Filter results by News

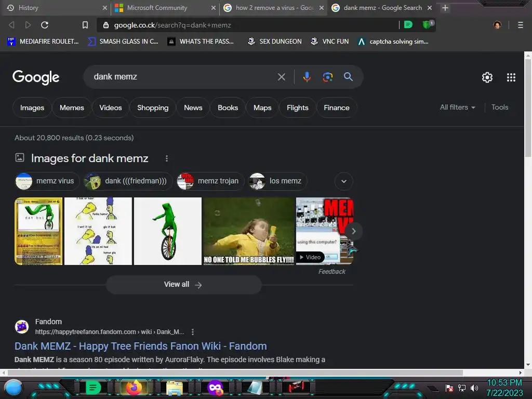[193, 108]
